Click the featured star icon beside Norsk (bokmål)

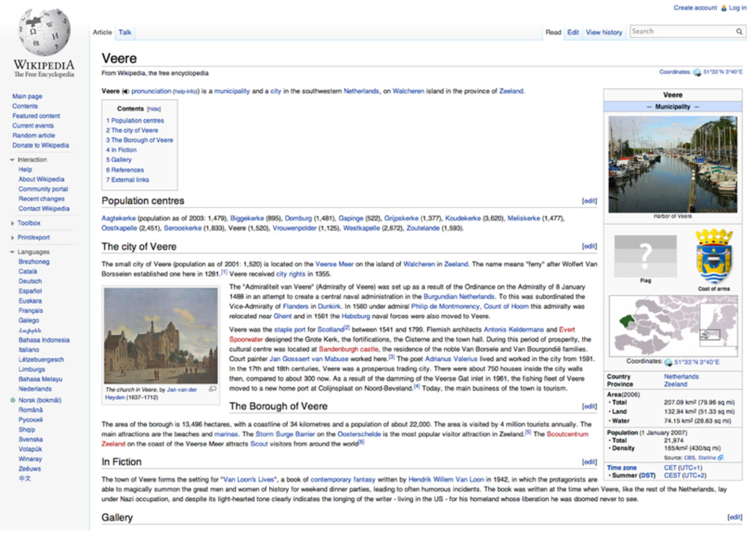pos(13,400)
